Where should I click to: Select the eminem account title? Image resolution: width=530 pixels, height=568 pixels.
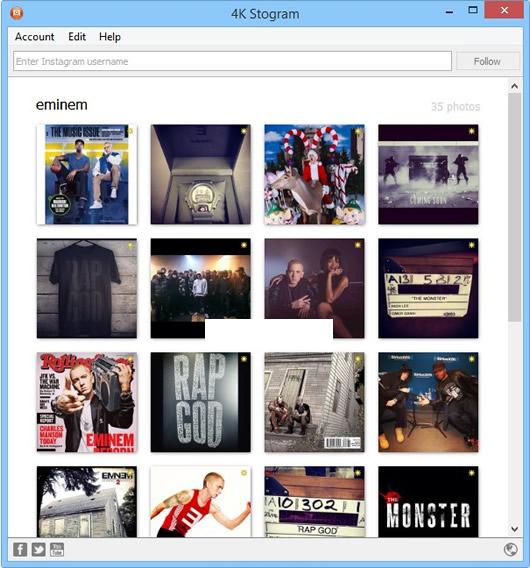[62, 105]
